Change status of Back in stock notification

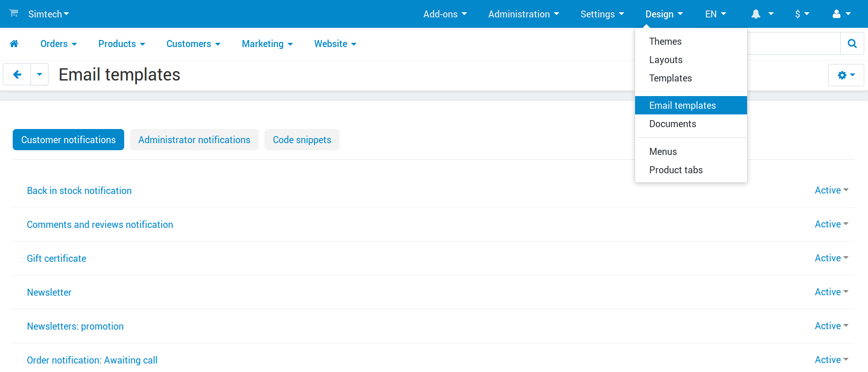[831, 190]
